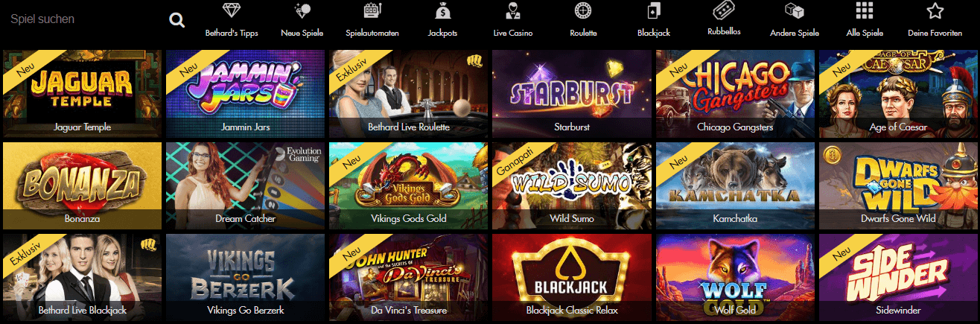Launch Dream Catcher live game

[245, 185]
